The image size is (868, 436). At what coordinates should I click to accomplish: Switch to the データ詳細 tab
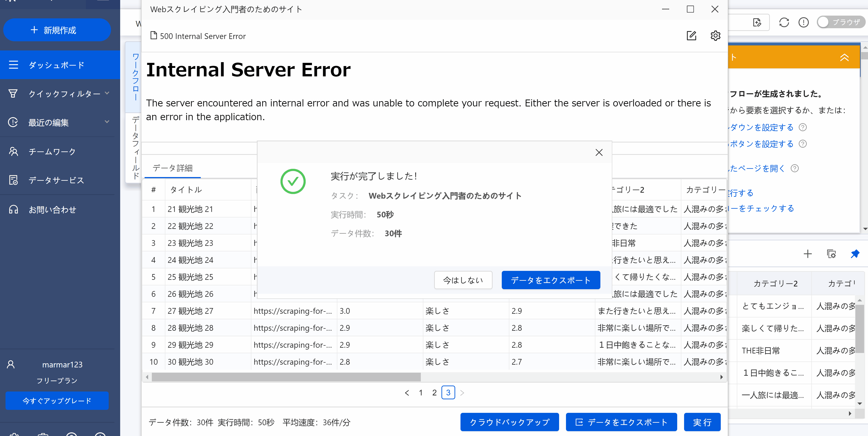[172, 168]
